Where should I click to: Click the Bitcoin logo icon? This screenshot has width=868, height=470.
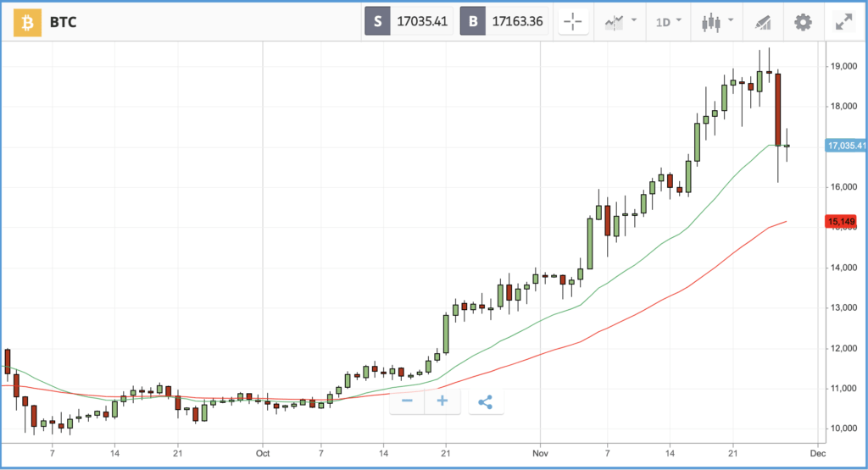click(27, 22)
